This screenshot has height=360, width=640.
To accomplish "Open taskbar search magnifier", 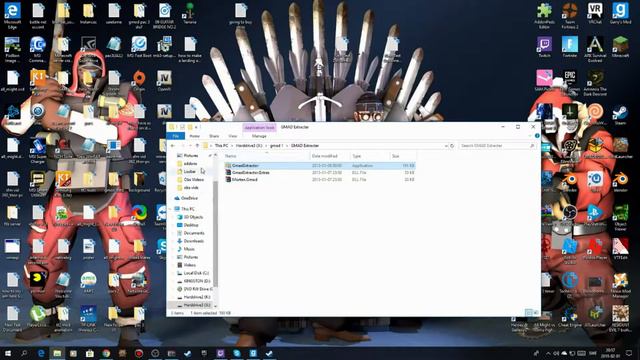I will (x=24, y=353).
